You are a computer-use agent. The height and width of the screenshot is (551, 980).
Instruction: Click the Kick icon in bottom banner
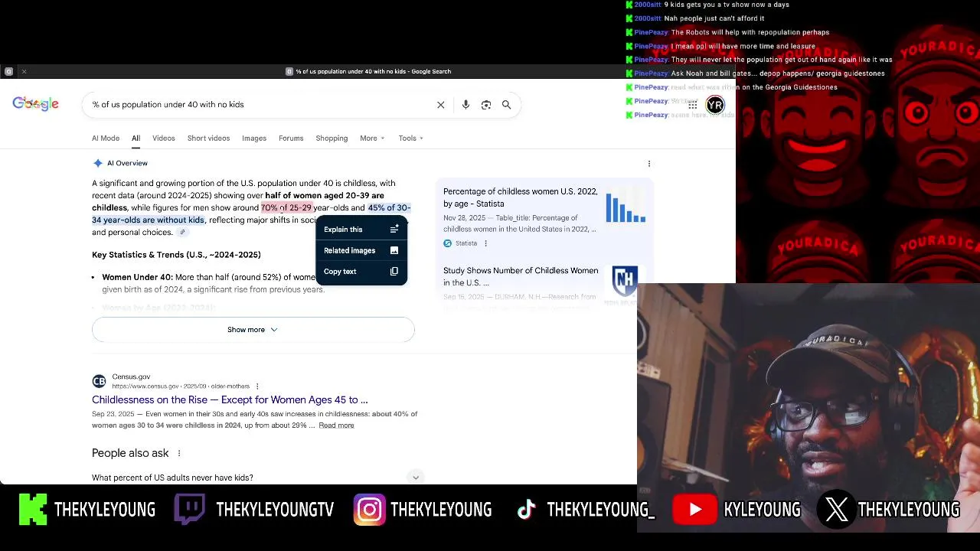(33, 510)
